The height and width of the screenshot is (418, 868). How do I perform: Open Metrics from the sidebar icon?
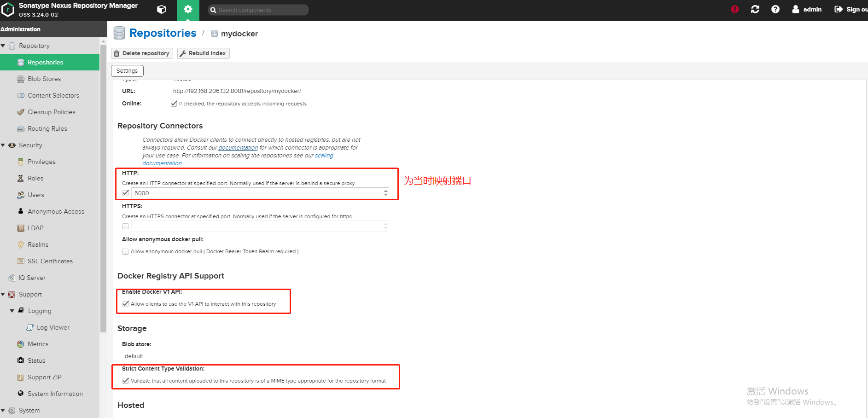tap(37, 343)
